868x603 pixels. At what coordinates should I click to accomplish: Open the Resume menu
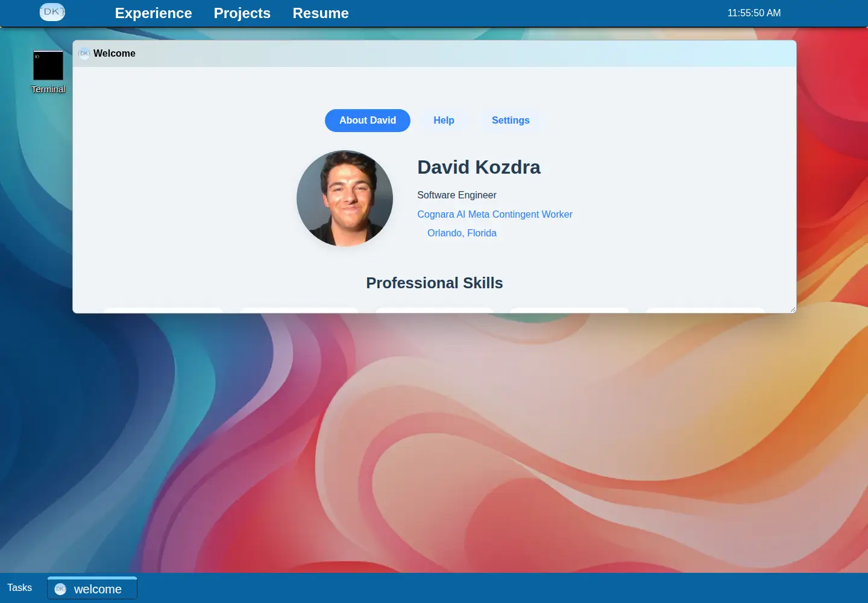[x=321, y=13]
